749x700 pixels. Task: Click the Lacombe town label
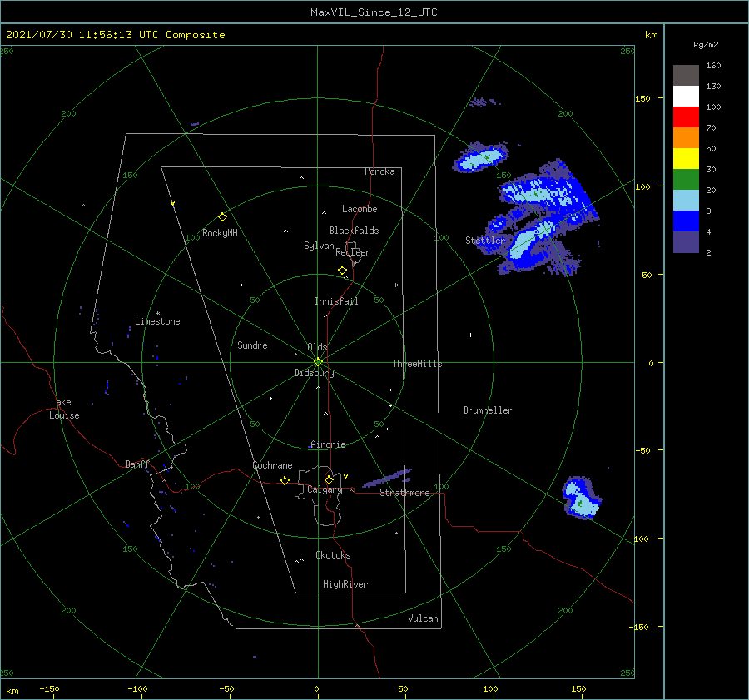point(360,209)
